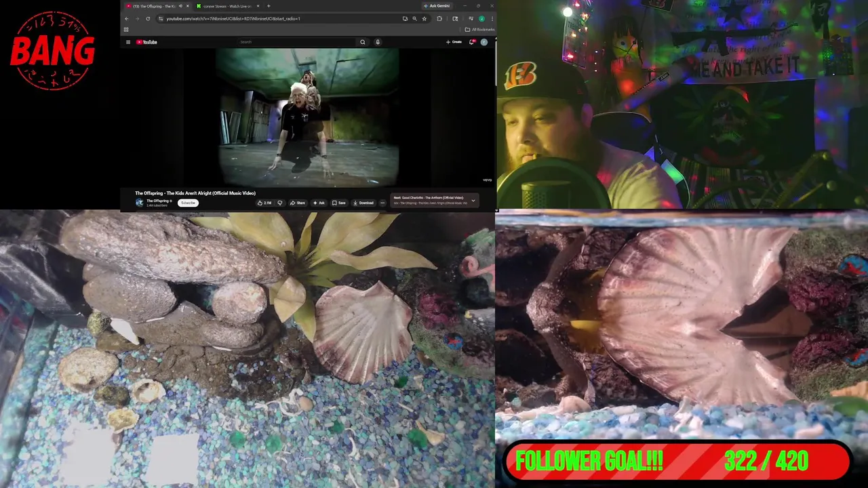Open the YouTube account avatar menu
Viewport: 868px width, 488px height.
pyautogui.click(x=484, y=42)
